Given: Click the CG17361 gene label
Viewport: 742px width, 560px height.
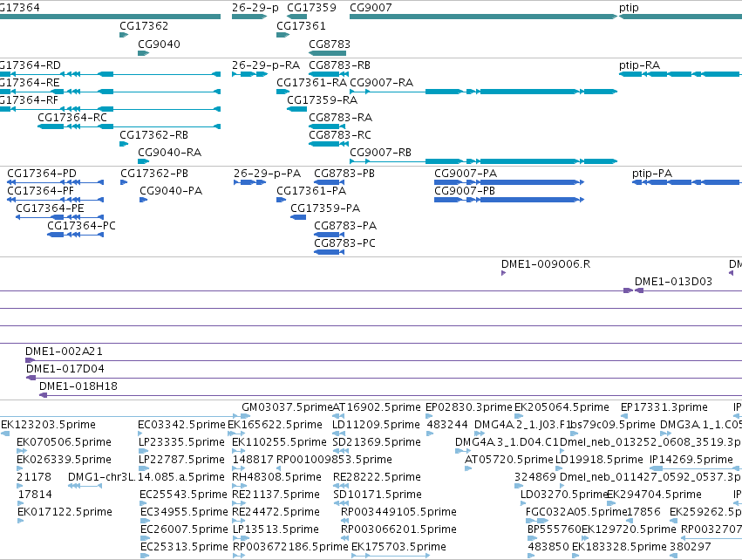Looking at the screenshot, I should [301, 25].
